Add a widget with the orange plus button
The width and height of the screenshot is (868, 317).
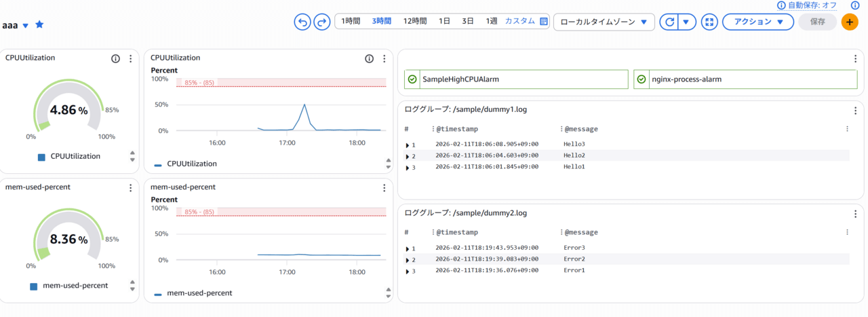coord(850,22)
